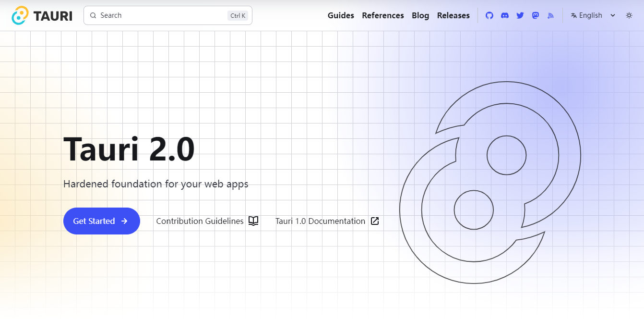Click the open-book icon beside Contribution Guidelines

[253, 221]
